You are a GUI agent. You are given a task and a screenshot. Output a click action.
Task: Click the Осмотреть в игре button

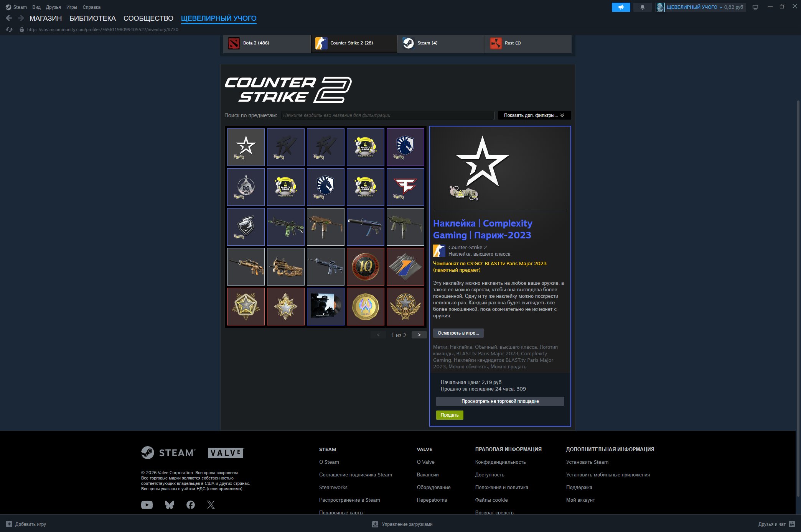point(458,333)
